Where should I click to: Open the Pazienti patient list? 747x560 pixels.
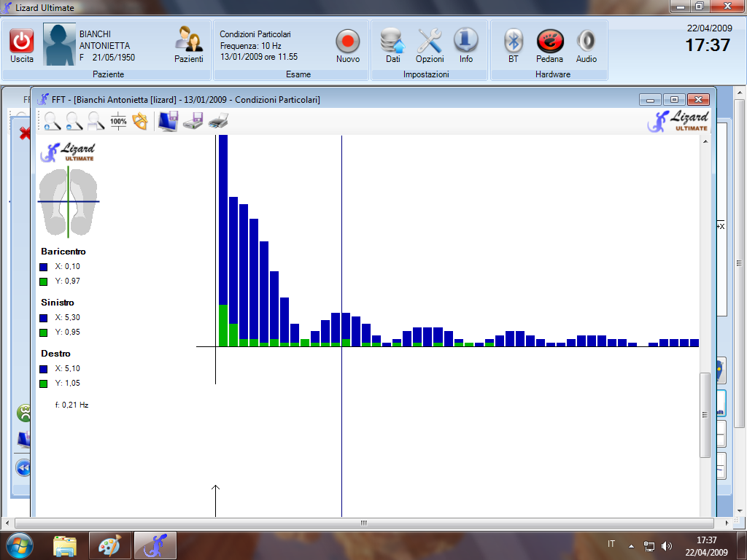(188, 41)
